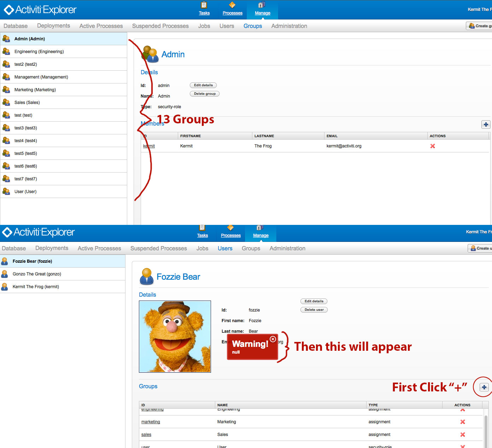
Task: Click the EMAIL column header in Members table
Action: pos(376,136)
